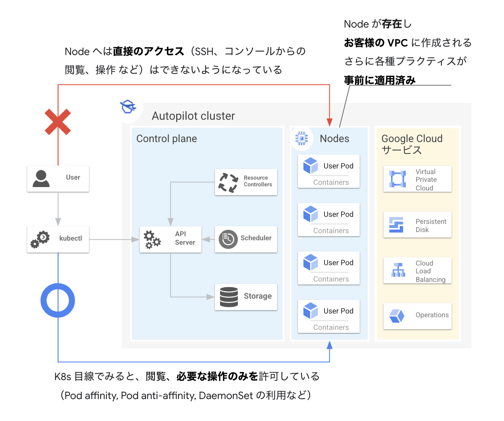This screenshot has width=504, height=421.
Task: Click the cube icon of fourth User Pod
Action: (x=310, y=311)
